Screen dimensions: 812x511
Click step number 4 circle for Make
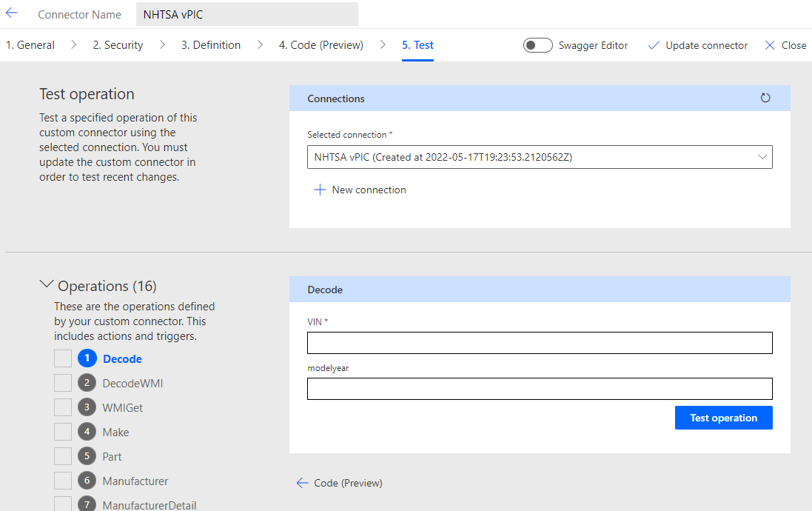click(87, 432)
